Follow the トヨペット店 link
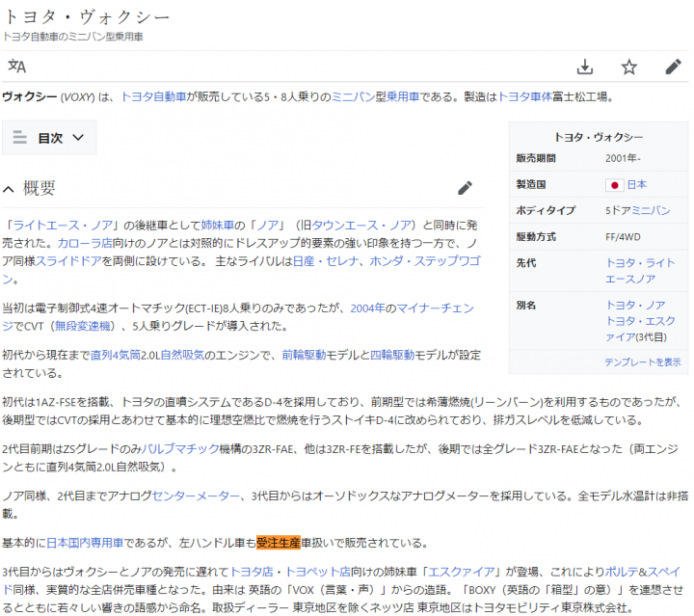This screenshot has height=616, width=694. tap(318, 573)
